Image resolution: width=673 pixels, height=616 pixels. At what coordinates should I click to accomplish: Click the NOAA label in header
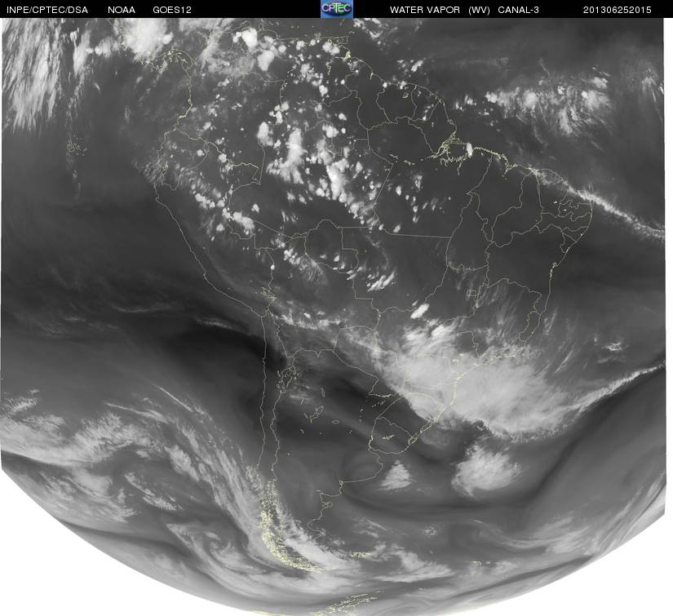(122, 10)
